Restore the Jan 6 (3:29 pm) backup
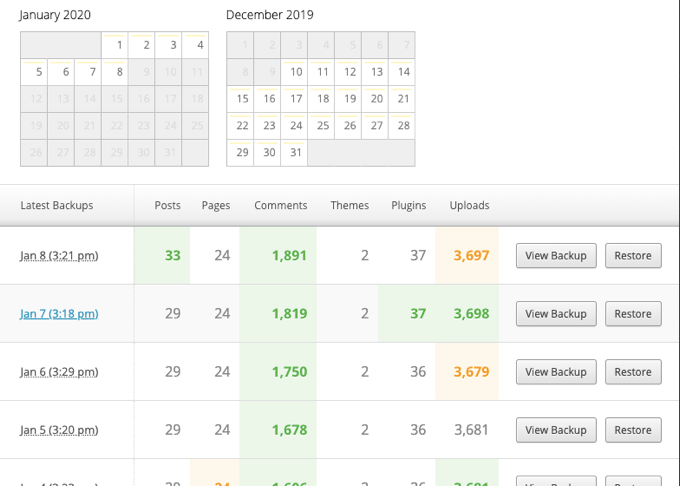This screenshot has width=680, height=486. (633, 371)
